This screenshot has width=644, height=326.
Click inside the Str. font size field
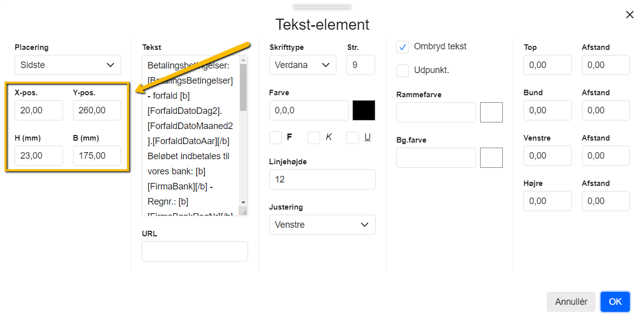pyautogui.click(x=361, y=65)
